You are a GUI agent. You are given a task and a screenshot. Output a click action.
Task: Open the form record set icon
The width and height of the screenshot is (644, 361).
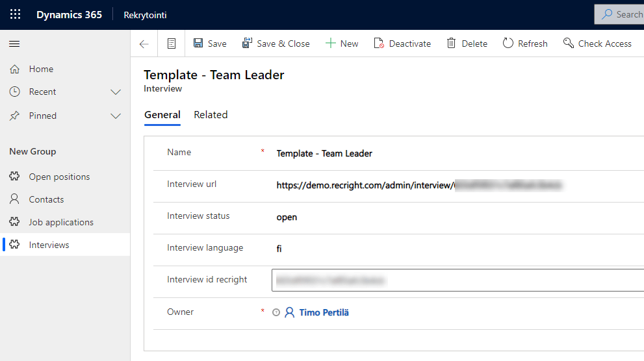172,44
